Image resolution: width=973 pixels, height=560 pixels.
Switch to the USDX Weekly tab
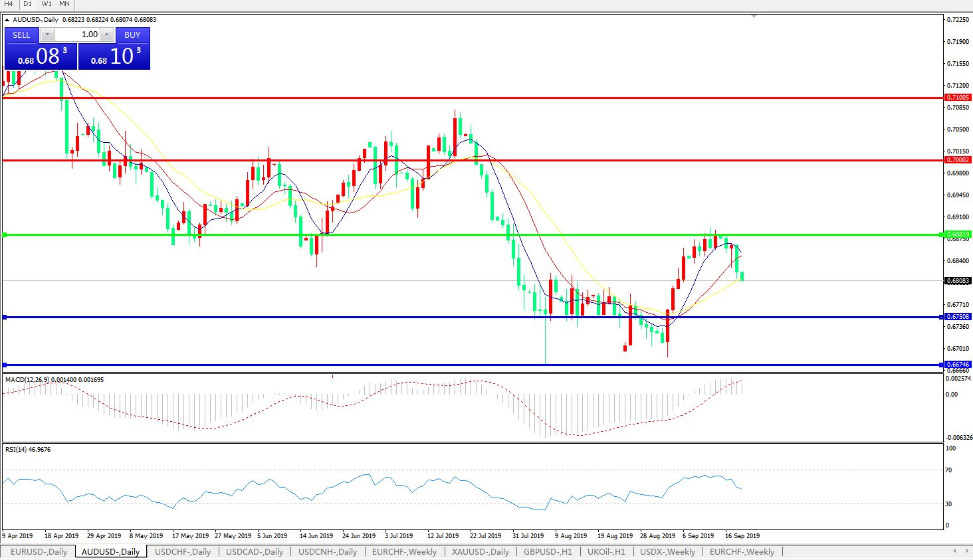(x=667, y=551)
